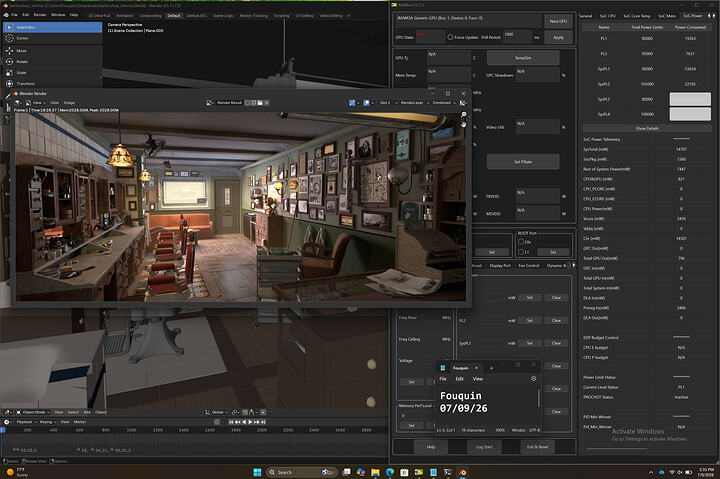This screenshot has height=479, width=720.
Task: Switch to the Compositing workspace tab
Action: [150, 16]
